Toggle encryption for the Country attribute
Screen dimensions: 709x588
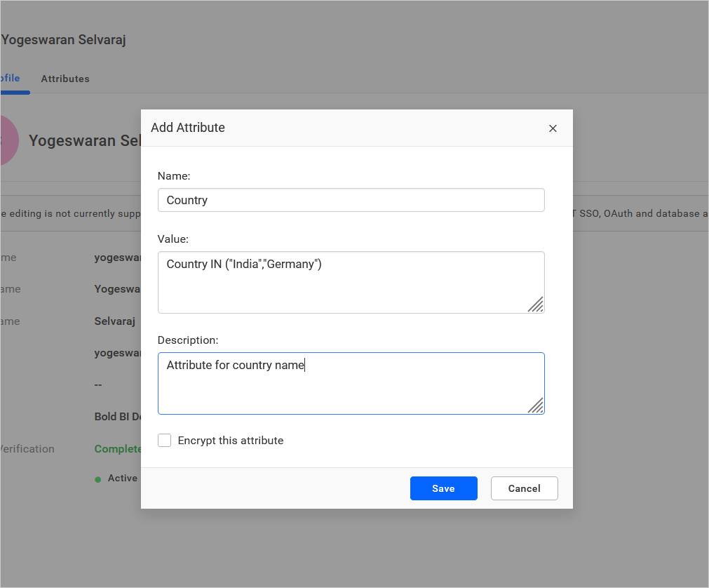(x=164, y=440)
